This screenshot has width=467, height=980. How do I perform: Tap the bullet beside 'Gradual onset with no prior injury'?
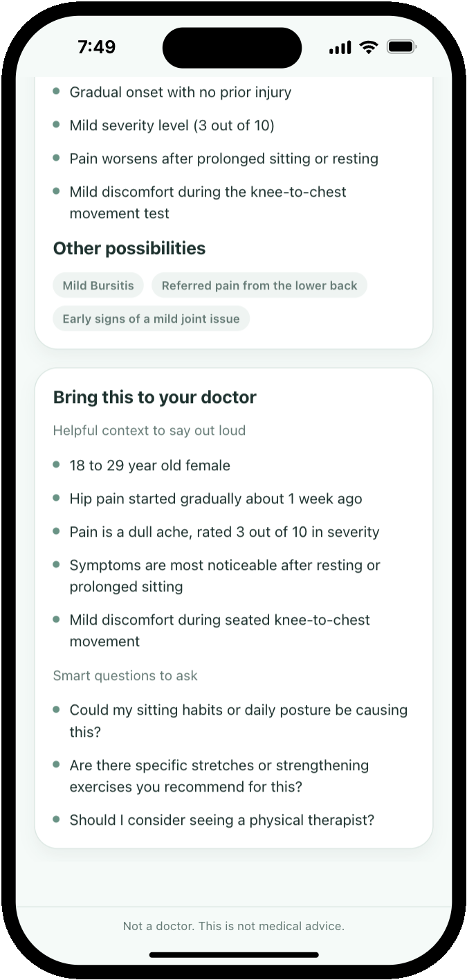pyautogui.click(x=57, y=91)
